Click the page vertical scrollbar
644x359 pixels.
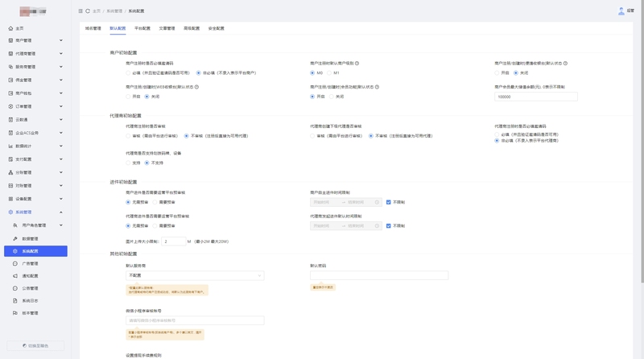(x=642, y=141)
